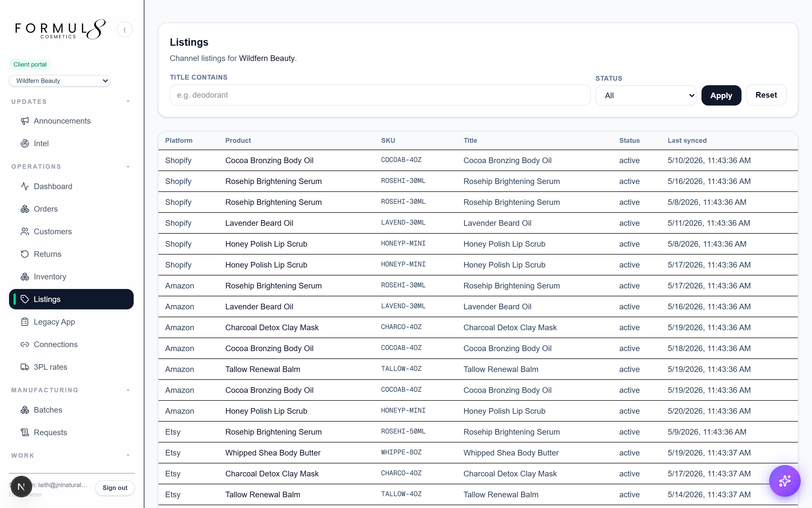Click the Returns arrow icon

tap(25, 254)
